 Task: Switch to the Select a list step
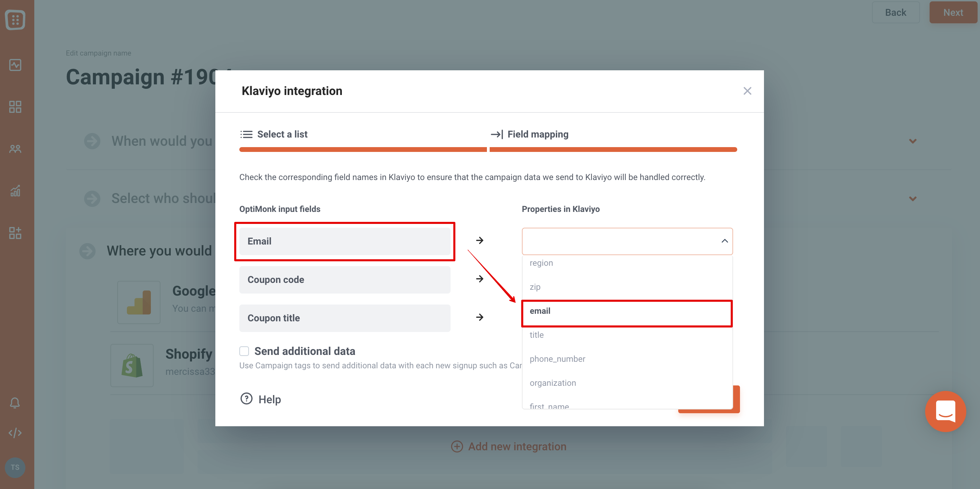pyautogui.click(x=282, y=134)
